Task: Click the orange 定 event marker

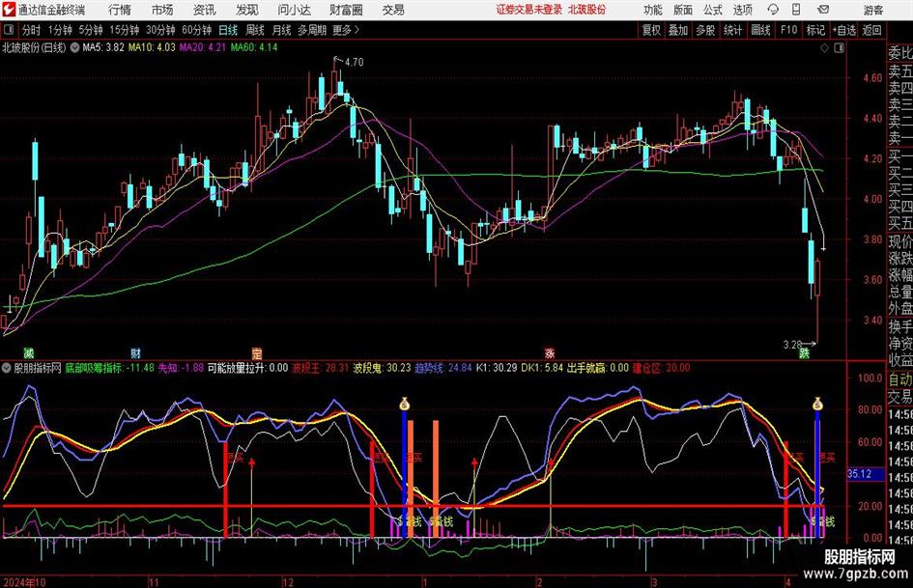Action: pyautogui.click(x=257, y=352)
